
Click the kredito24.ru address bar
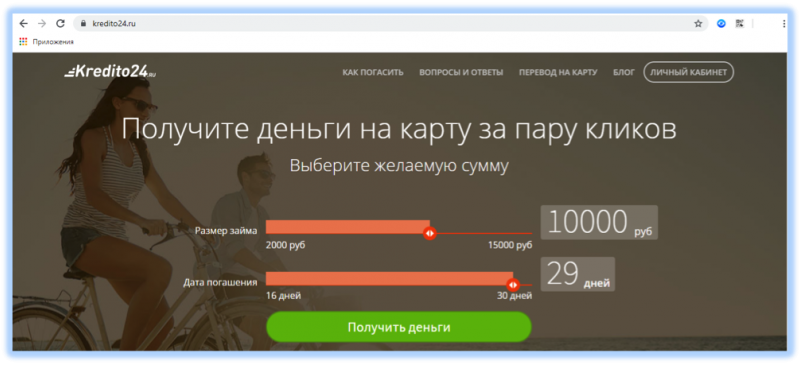point(390,23)
